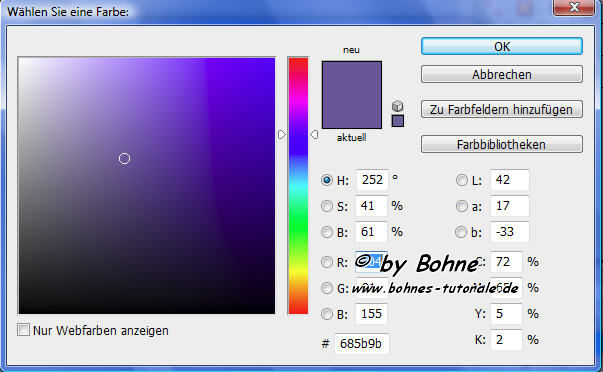The image size is (603, 372).
Task: Click the web-safe color cube warning icon
Action: pyautogui.click(x=398, y=106)
